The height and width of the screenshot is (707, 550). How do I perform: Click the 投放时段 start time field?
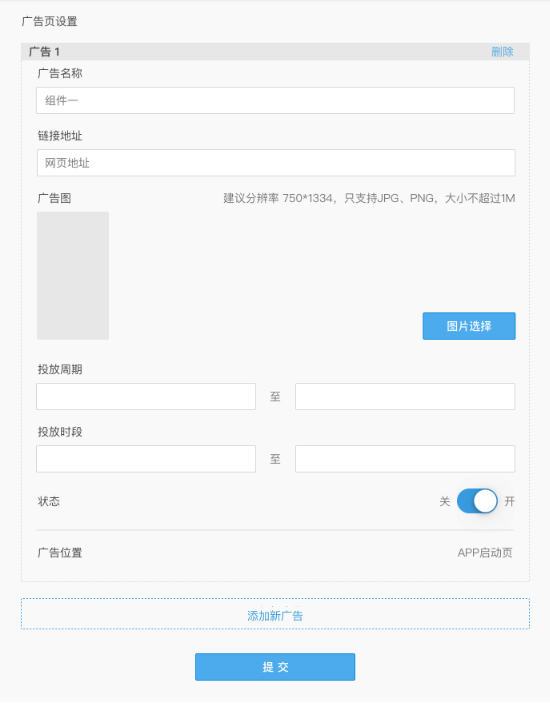[x=146, y=459]
